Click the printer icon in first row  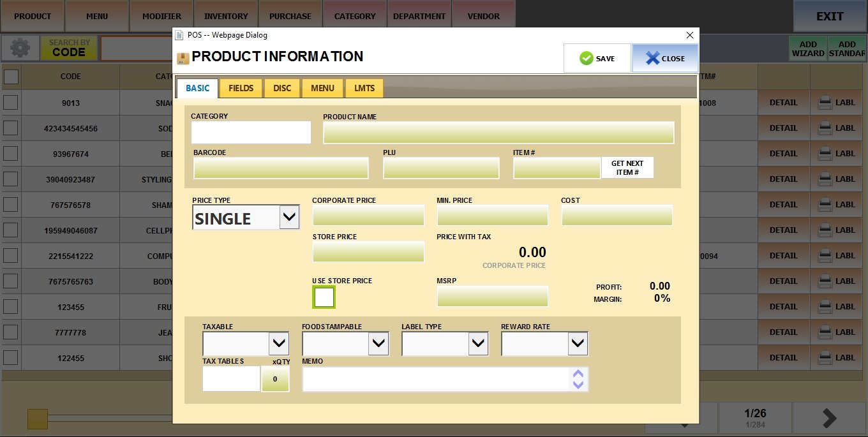tap(825, 103)
